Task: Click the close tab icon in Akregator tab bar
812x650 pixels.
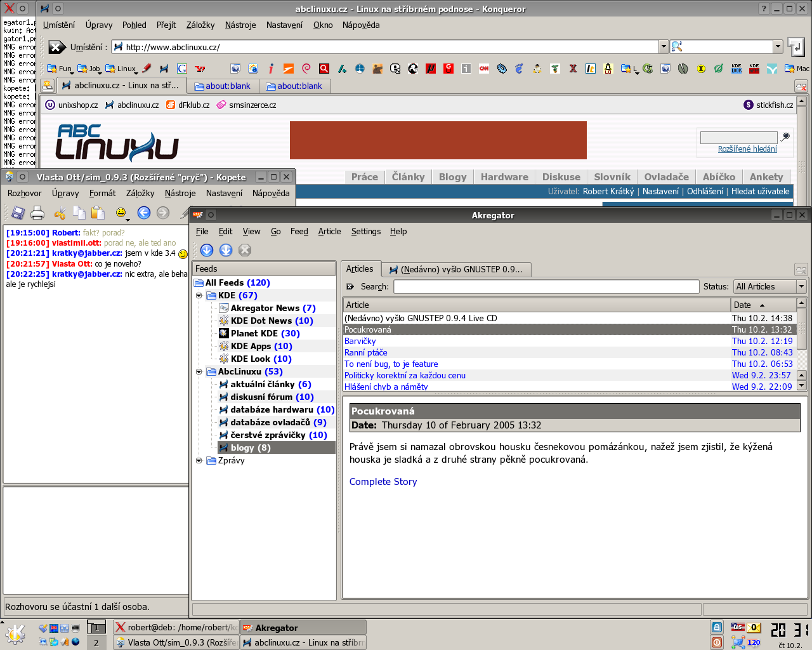Action: (801, 270)
